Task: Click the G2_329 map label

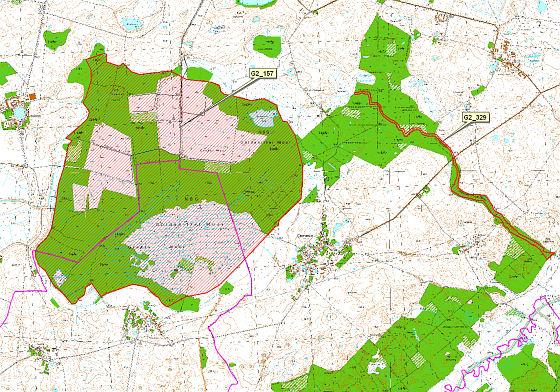Action: point(475,117)
